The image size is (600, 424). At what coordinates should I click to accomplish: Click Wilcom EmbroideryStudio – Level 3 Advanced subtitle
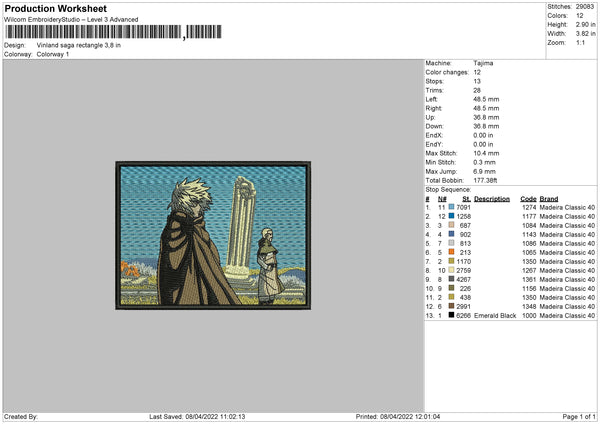[71, 20]
